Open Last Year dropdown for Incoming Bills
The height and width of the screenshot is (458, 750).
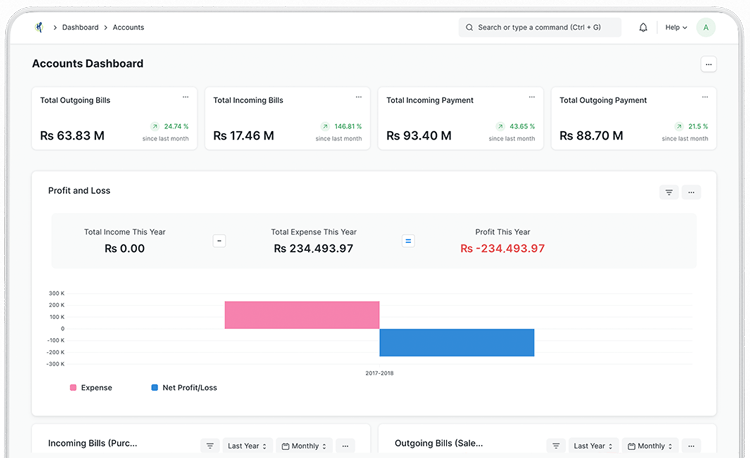click(x=247, y=446)
